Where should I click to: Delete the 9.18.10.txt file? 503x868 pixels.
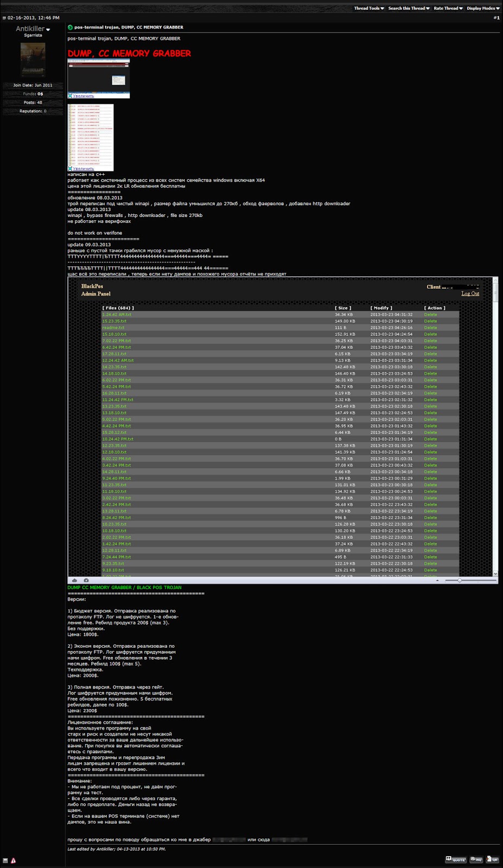[x=430, y=570]
